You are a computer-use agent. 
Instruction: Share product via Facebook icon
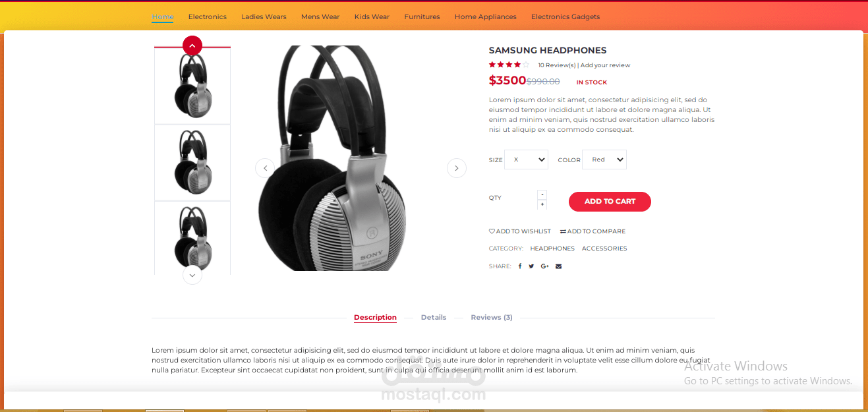520,266
